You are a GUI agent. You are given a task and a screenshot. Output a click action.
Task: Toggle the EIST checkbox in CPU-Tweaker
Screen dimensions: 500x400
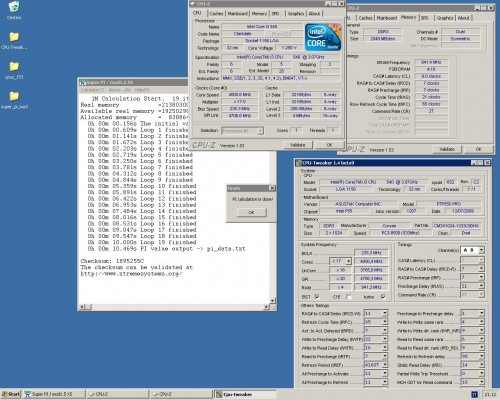tap(317, 296)
